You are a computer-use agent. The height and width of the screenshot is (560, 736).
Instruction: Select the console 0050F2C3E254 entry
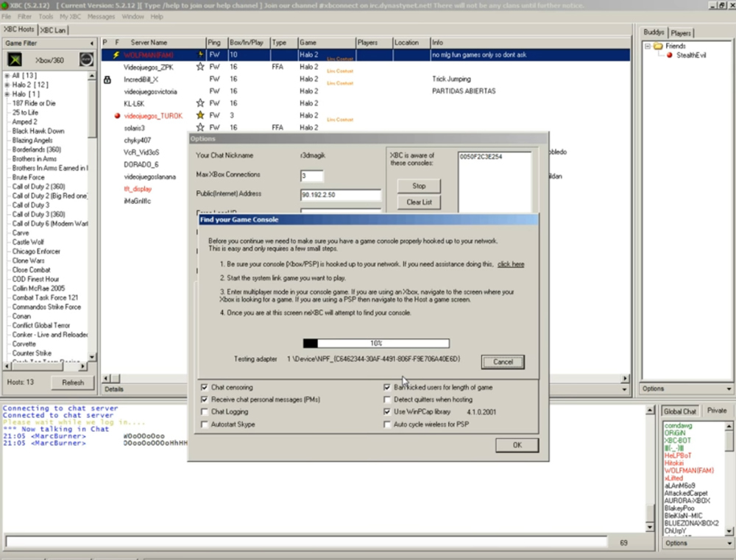point(481,157)
